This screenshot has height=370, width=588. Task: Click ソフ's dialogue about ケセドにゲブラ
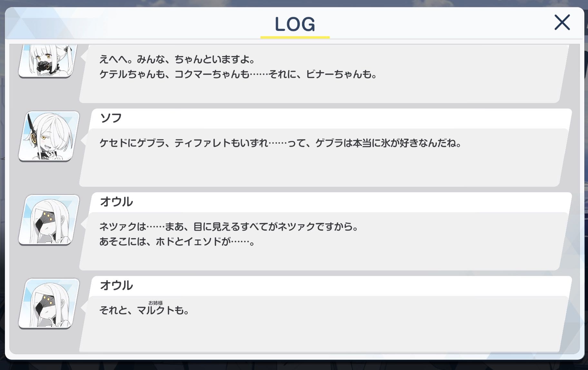(280, 143)
